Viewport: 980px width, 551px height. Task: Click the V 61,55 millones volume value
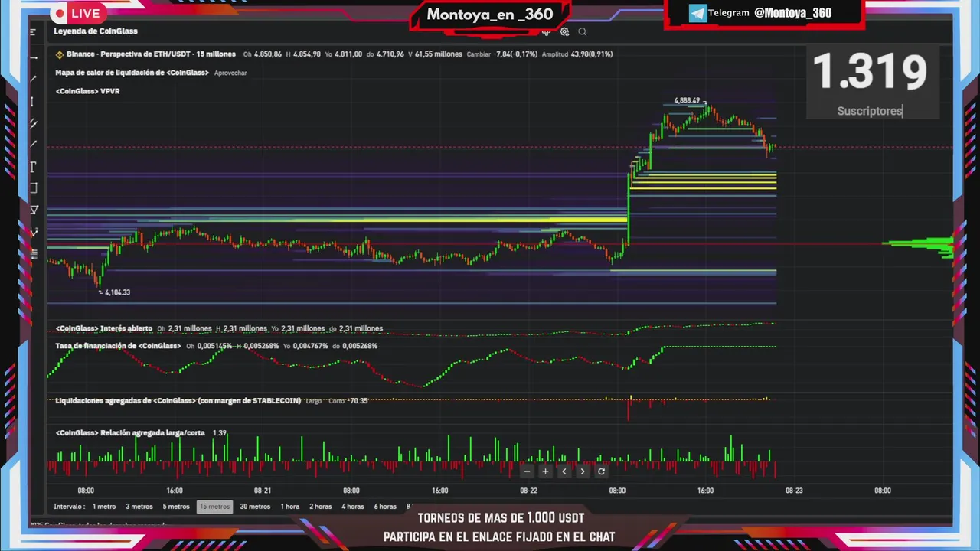[435, 54]
